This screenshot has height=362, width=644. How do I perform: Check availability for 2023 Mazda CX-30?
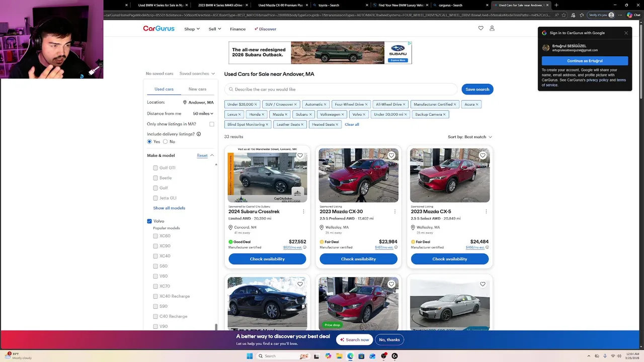pos(358,259)
